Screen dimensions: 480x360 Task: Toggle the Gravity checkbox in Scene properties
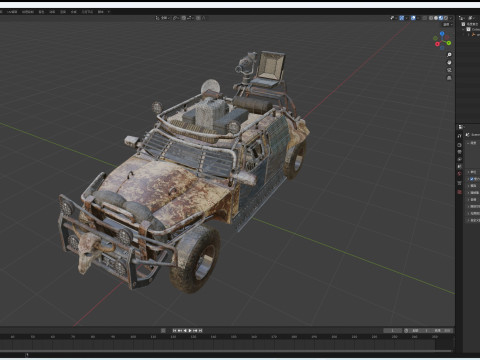[x=472, y=179]
